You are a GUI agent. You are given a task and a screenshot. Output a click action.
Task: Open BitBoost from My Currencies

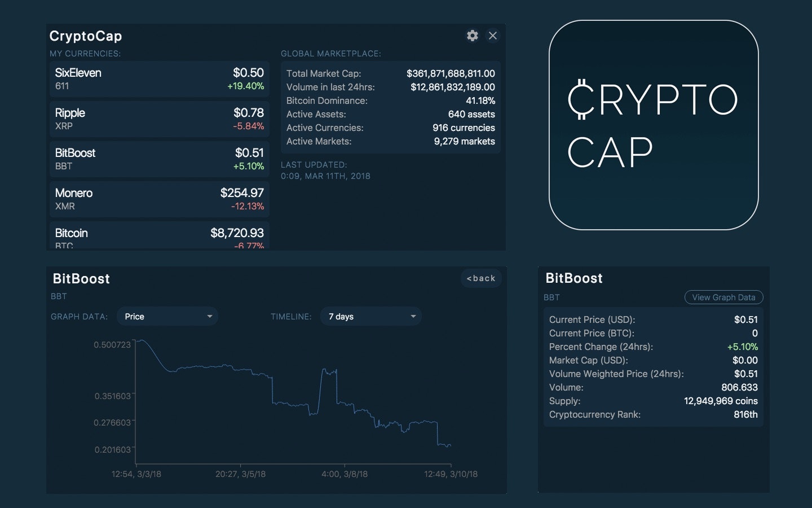160,159
